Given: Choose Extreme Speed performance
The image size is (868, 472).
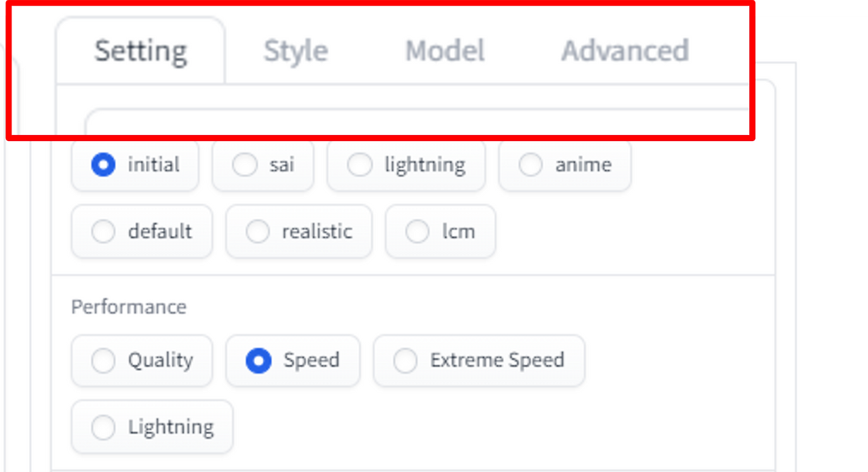Looking at the screenshot, I should 479,360.
